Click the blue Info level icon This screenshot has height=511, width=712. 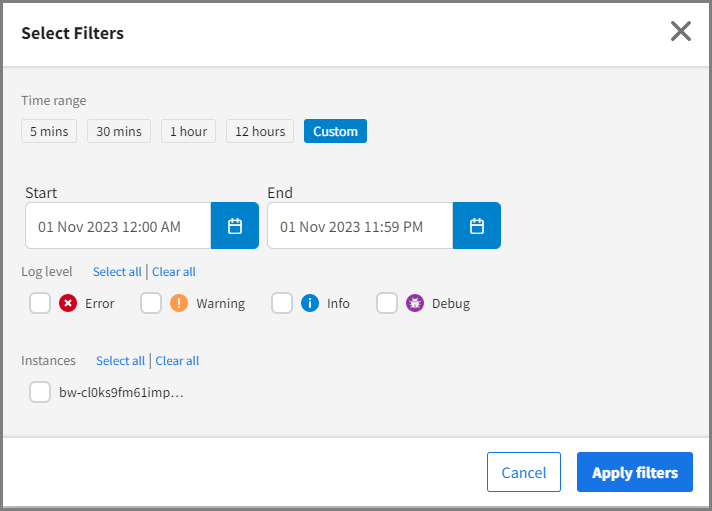pyautogui.click(x=310, y=303)
